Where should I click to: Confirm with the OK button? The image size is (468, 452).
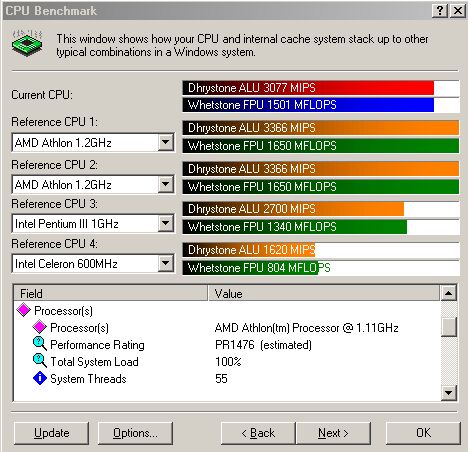pyautogui.click(x=423, y=433)
